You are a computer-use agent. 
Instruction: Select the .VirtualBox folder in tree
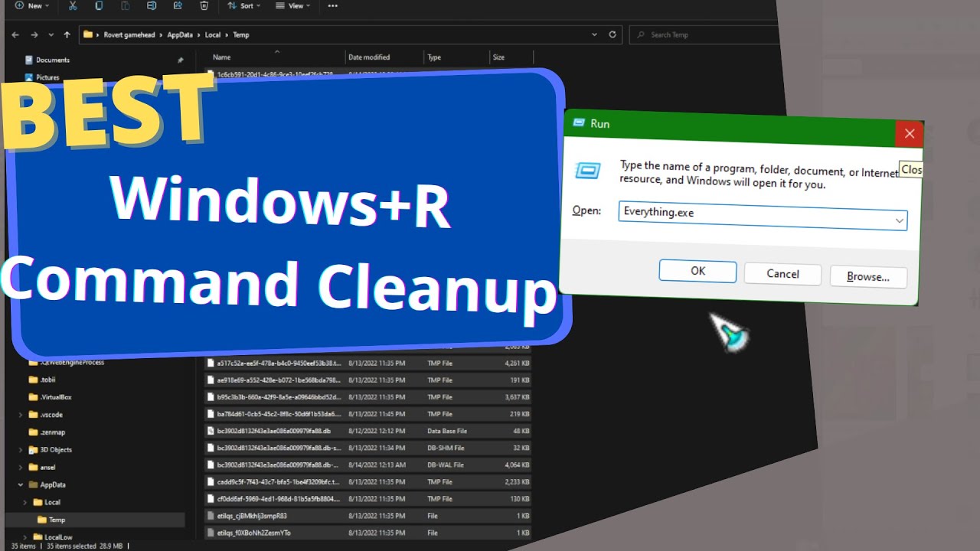(57, 397)
